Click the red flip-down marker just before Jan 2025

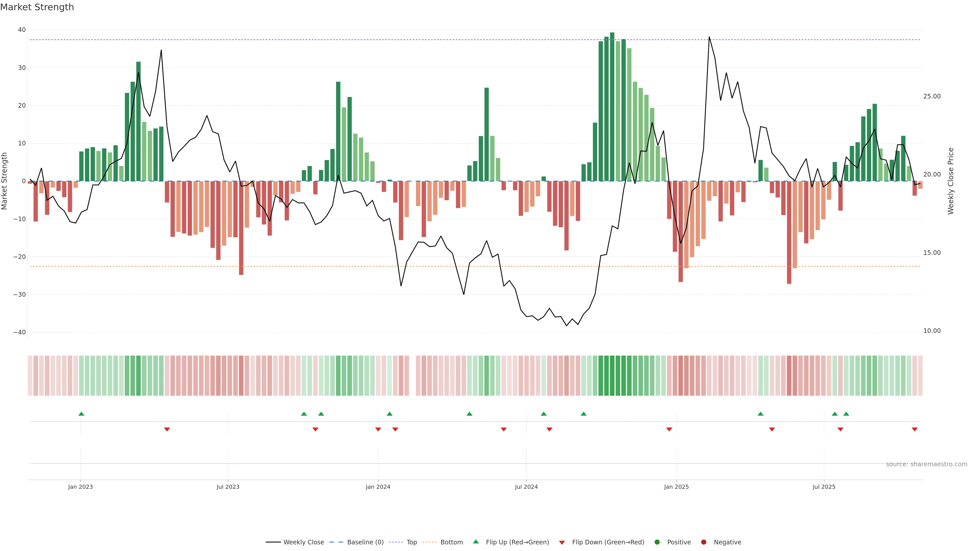click(x=669, y=429)
